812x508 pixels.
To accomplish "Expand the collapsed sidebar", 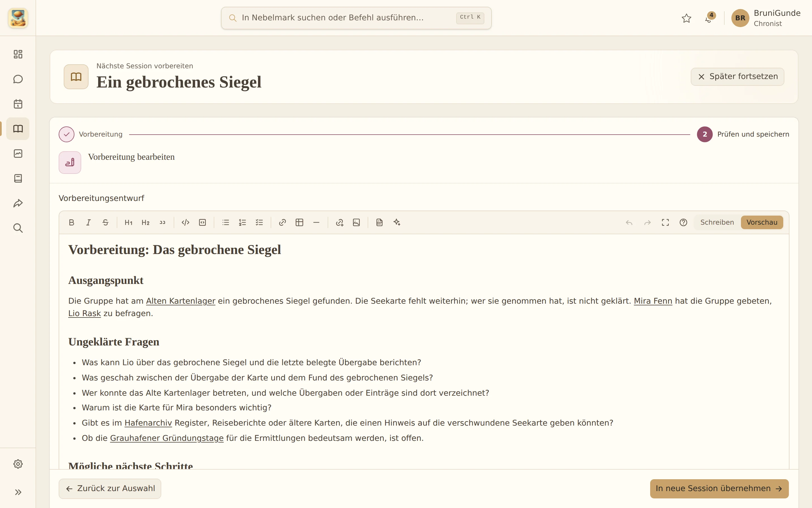I will 18,492.
